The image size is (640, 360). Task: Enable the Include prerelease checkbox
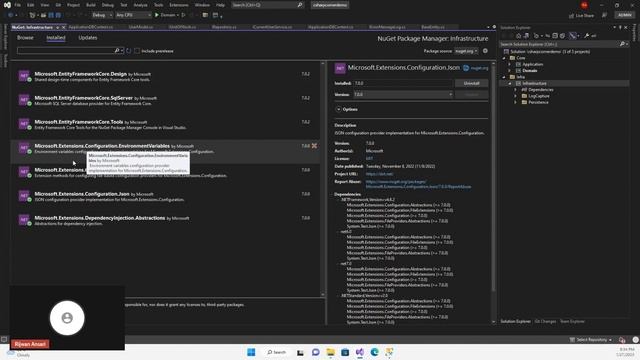[x=137, y=51]
